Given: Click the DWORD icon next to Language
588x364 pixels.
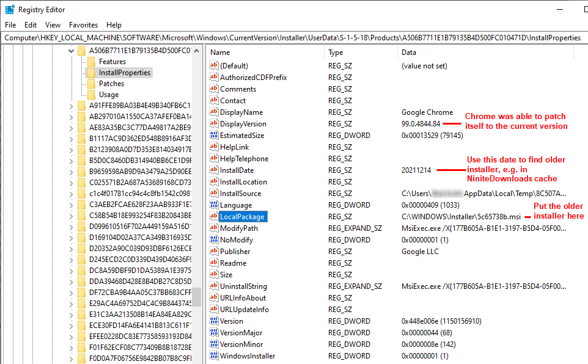Looking at the screenshot, I should (x=214, y=205).
